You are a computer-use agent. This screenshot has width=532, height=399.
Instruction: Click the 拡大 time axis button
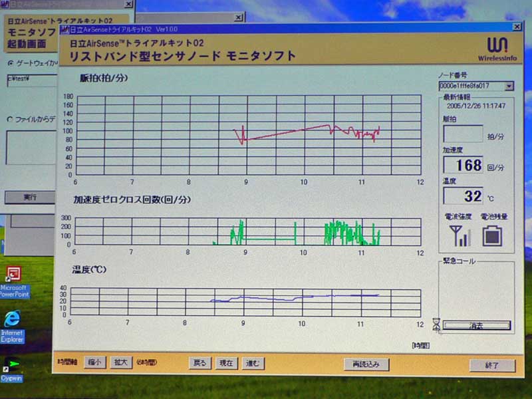(121, 362)
